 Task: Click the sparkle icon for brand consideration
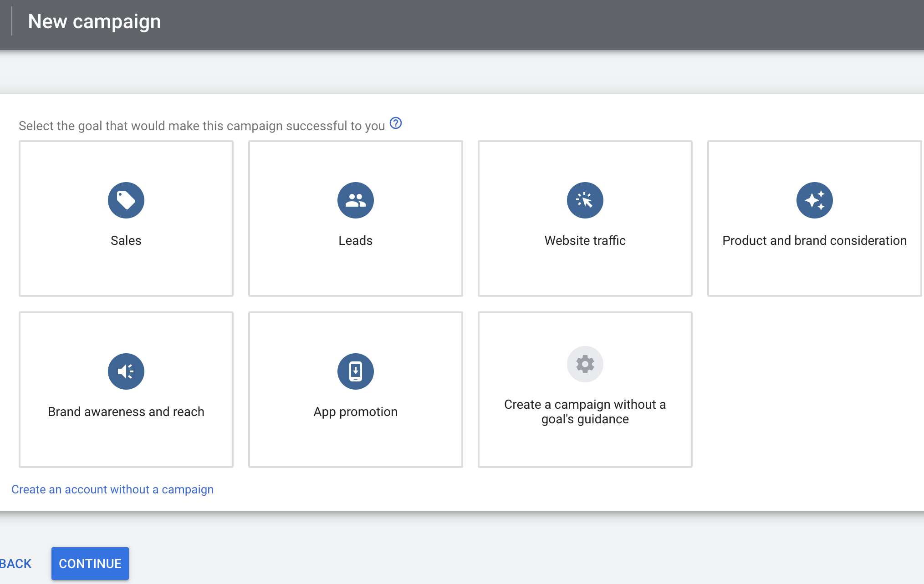tap(815, 200)
